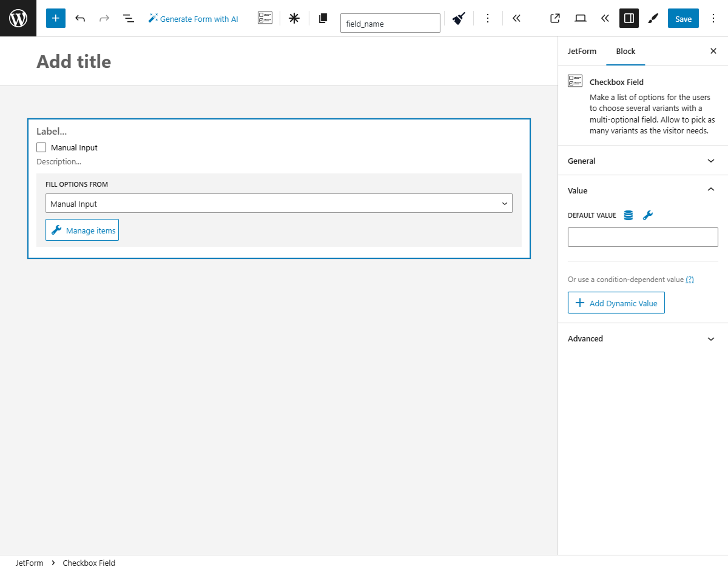This screenshot has width=728, height=570.
Task: Open the document overview list icon
Action: (129, 18)
